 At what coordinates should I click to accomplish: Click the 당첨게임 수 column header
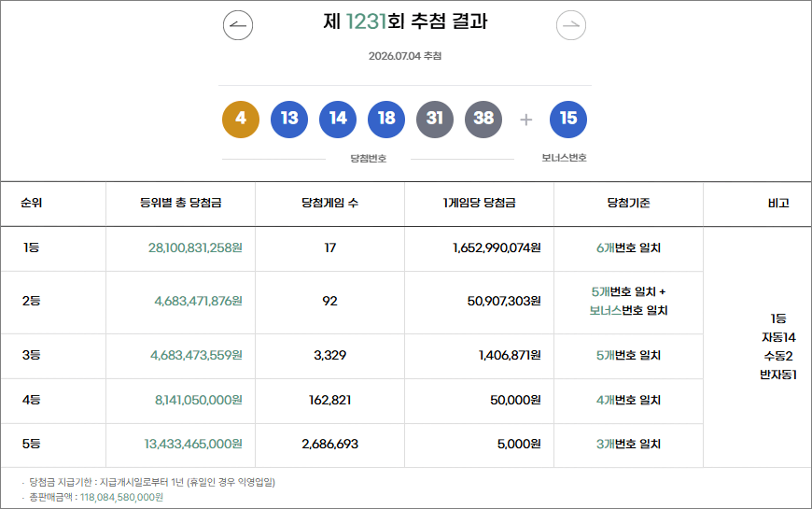click(x=329, y=203)
